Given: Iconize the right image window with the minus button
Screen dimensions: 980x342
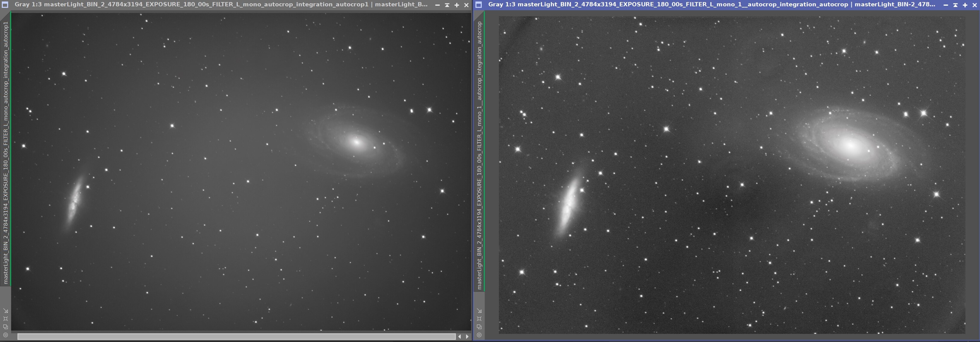Looking at the screenshot, I should tap(945, 5).
